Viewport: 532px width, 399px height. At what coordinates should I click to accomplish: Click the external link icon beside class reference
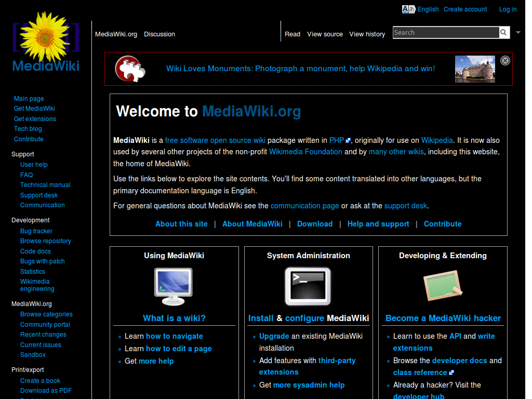click(451, 373)
